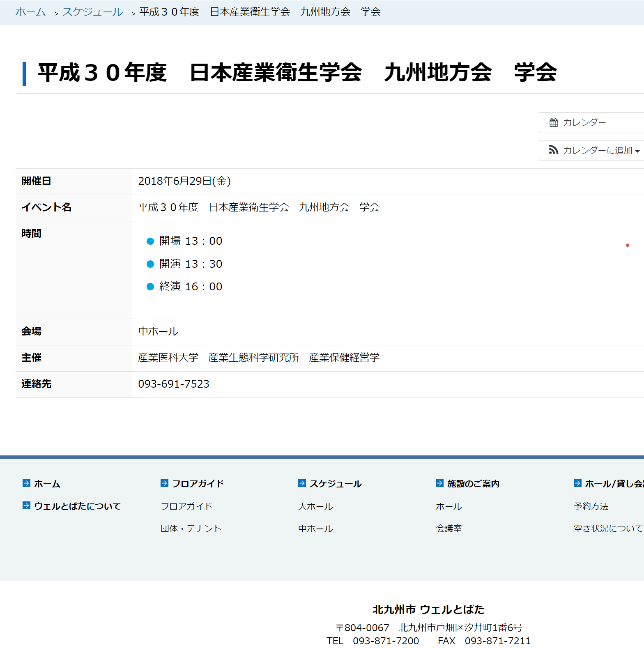
Task: Click the イベント名 row label
Action: coord(46,207)
